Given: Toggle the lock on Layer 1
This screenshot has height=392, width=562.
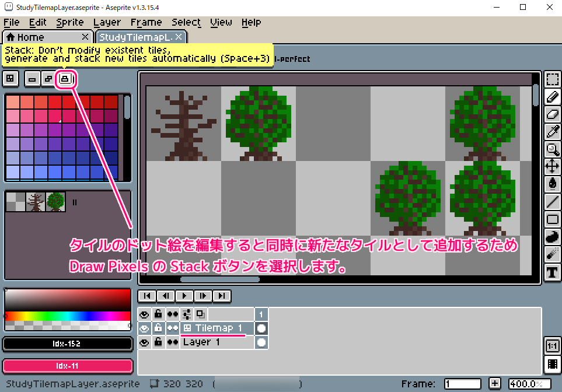Looking at the screenshot, I should coord(158,342).
